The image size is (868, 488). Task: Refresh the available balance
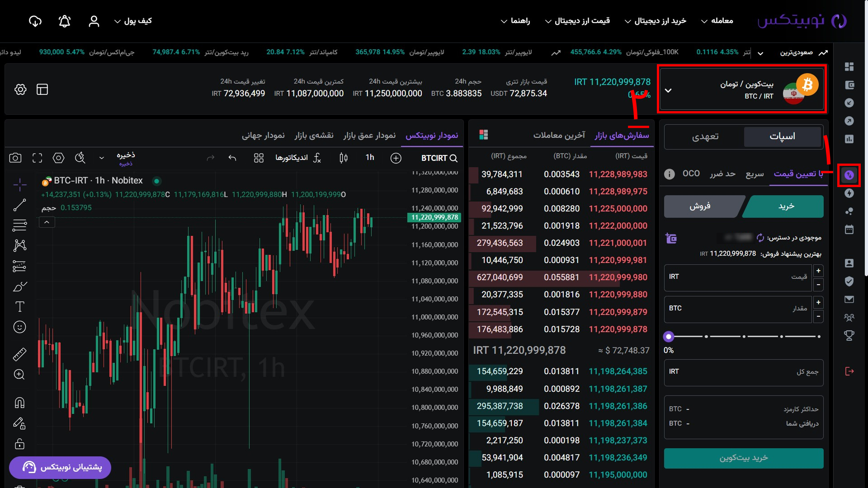point(760,238)
